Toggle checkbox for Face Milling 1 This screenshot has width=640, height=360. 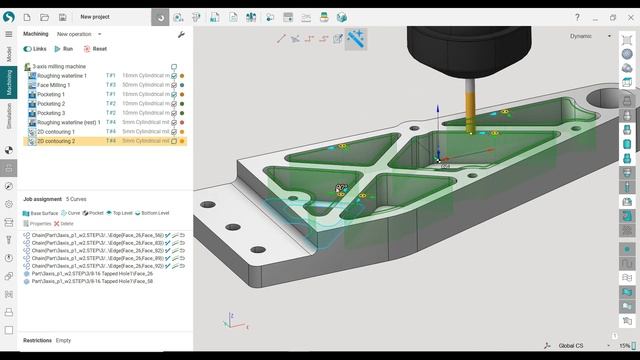coord(174,85)
